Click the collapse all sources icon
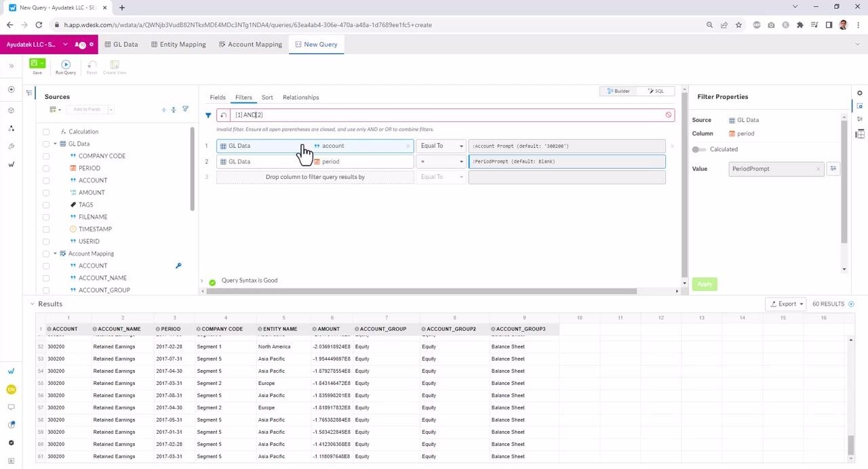This screenshot has height=469, width=868. click(174, 109)
